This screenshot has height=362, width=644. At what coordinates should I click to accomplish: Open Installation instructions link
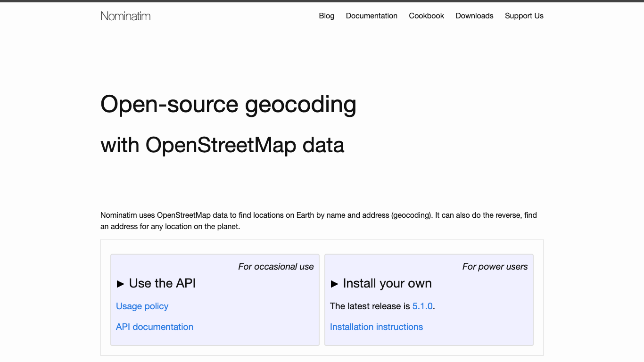coord(377,327)
